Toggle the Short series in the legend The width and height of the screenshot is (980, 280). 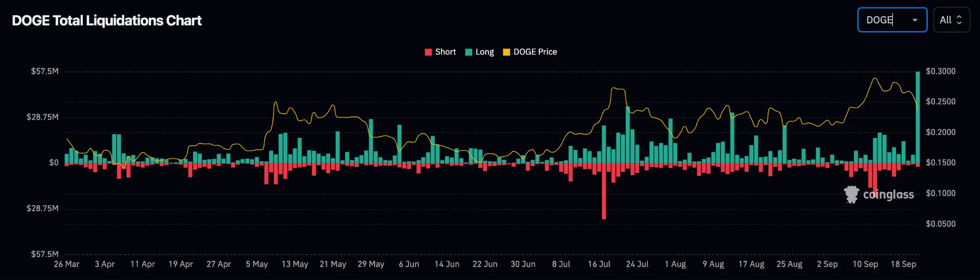coord(440,52)
